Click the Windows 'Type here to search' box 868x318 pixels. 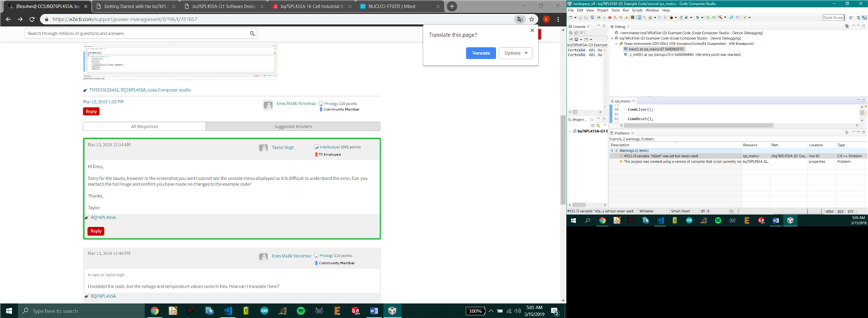coord(81,310)
